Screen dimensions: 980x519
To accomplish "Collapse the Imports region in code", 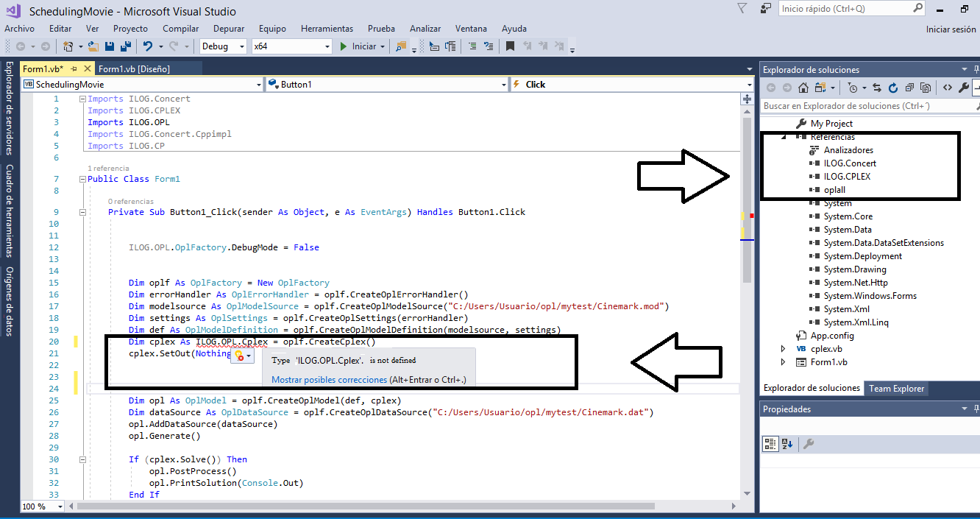I will click(82, 99).
